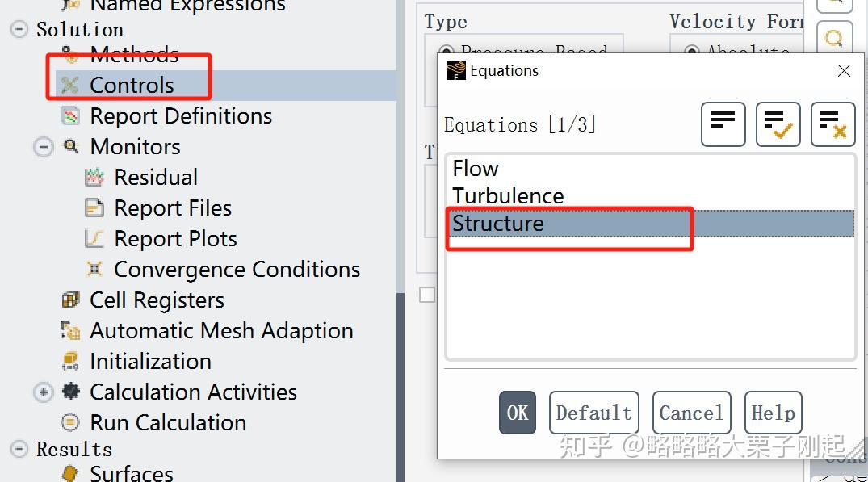Expand the Calculation Activities node
Image resolution: width=868 pixels, height=482 pixels.
(x=43, y=392)
